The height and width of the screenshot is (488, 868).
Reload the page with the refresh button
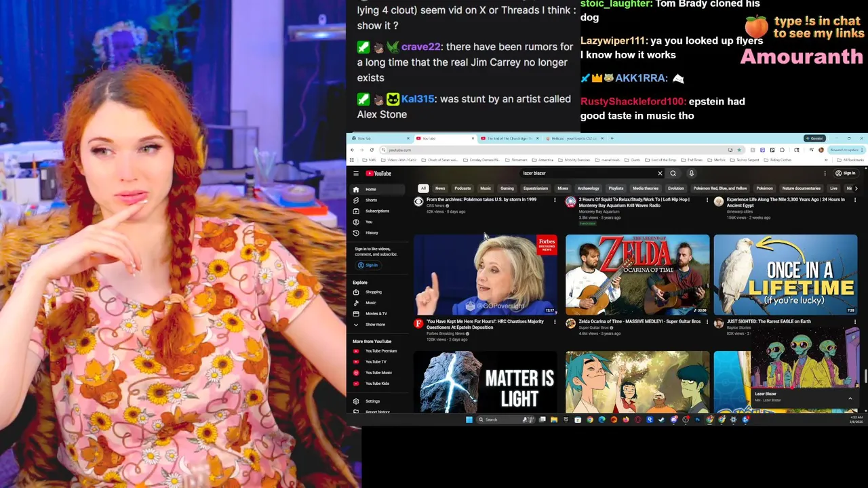click(x=372, y=150)
